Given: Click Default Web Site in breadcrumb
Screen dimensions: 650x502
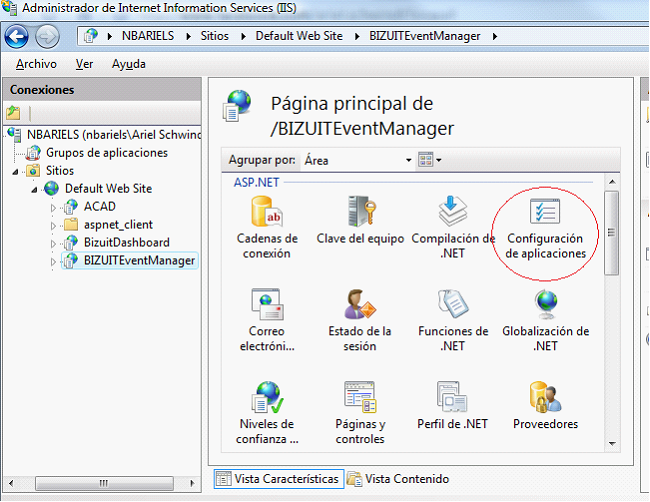Looking at the screenshot, I should click(299, 36).
